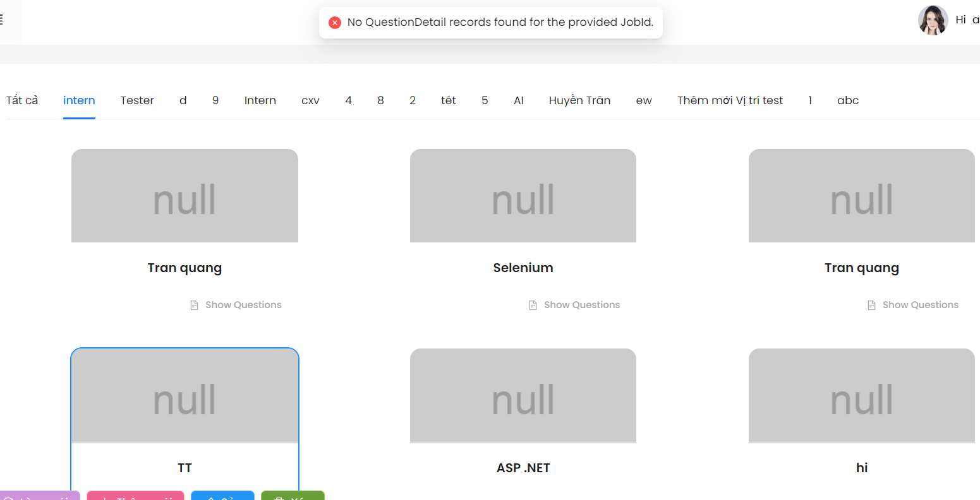Viewport: 980px width, 500px height.
Task: Click the TT card title
Action: (185, 468)
